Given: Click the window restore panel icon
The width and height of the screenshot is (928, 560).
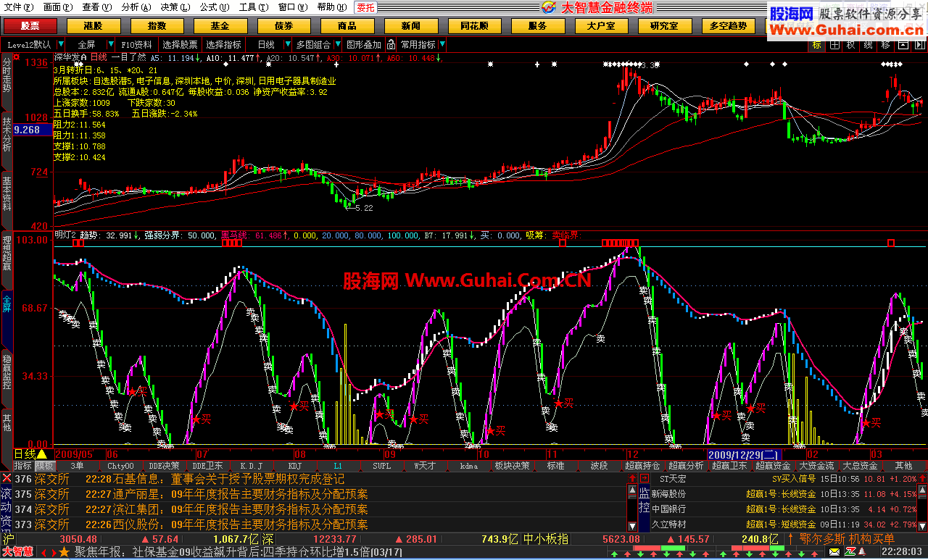Looking at the screenshot, I should pos(903,44).
